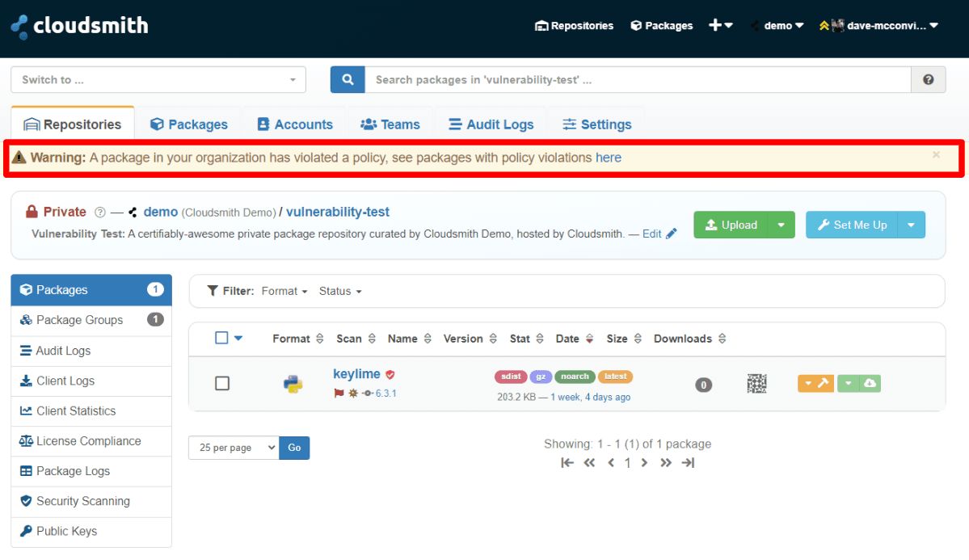
Task: Expand the Status filter dropdown
Action: [x=339, y=291]
